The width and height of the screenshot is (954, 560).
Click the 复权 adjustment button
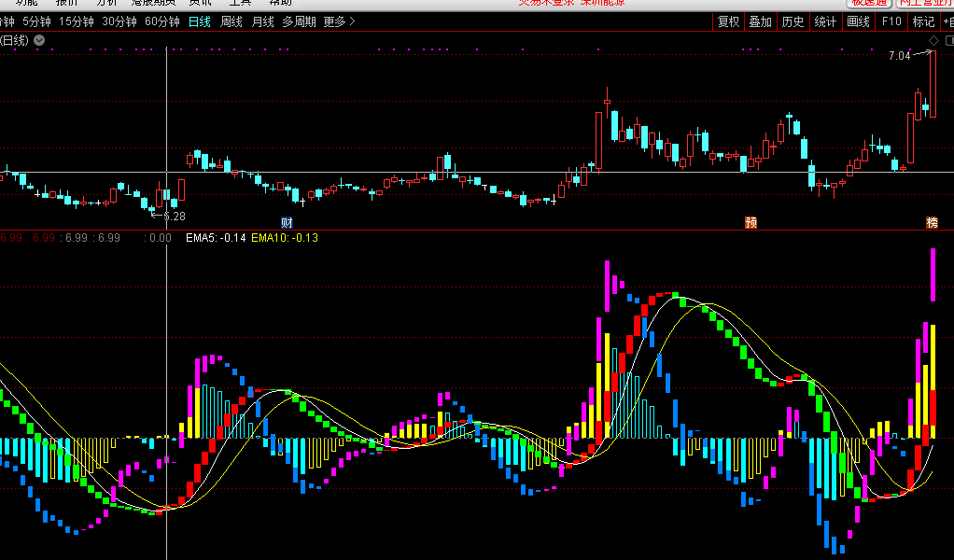[728, 21]
